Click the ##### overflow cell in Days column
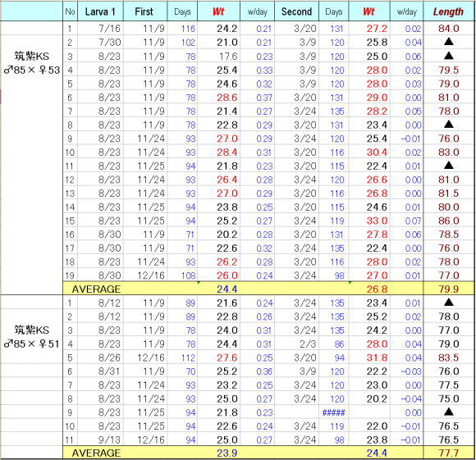Screen dimensions: 476x460 334,412
